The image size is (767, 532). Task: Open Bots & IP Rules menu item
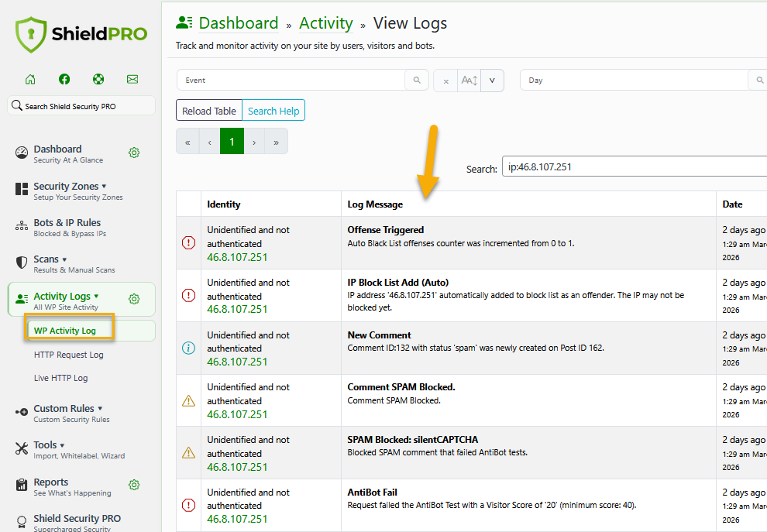click(x=70, y=227)
